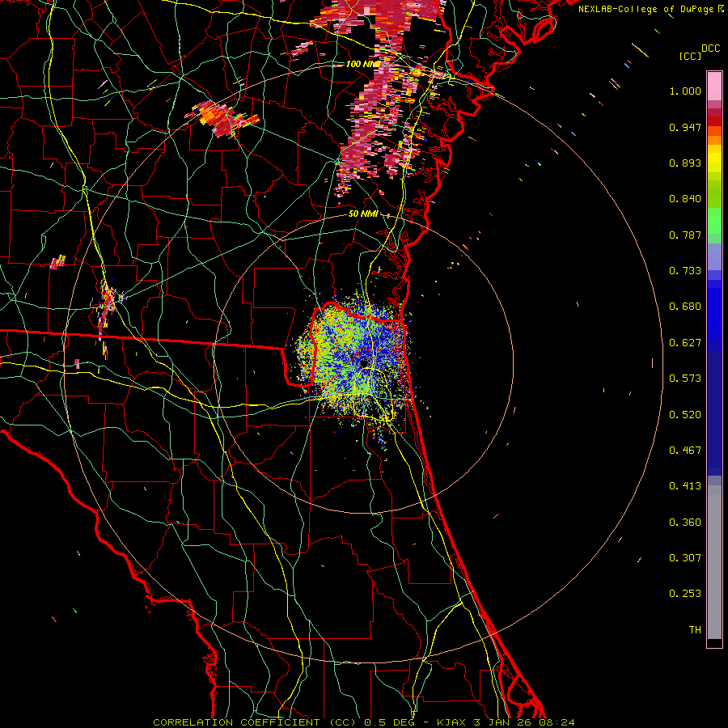Click the Correlation Coefficient caption at the bottom
This screenshot has width=728, height=728.
pyautogui.click(x=363, y=722)
